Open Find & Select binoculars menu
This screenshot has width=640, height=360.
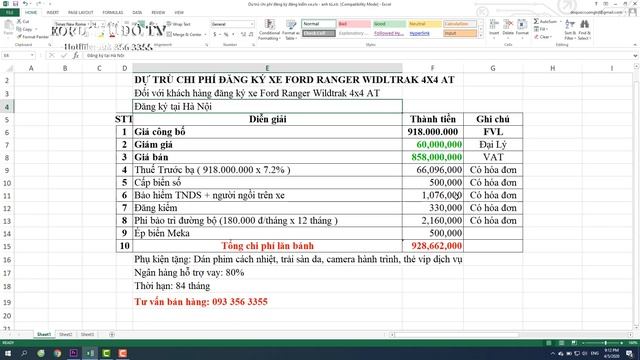(x=584, y=29)
